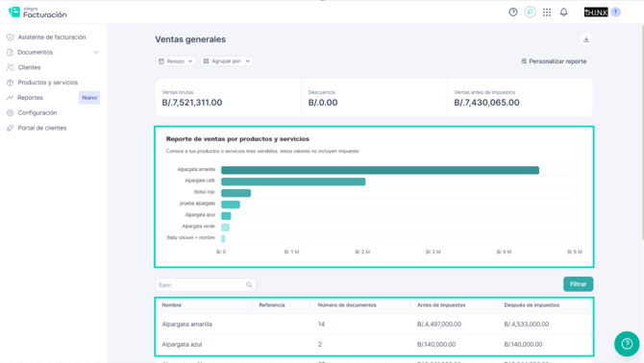Click the page vertical scrollbar
The height and width of the screenshot is (363, 644).
pyautogui.click(x=642, y=132)
